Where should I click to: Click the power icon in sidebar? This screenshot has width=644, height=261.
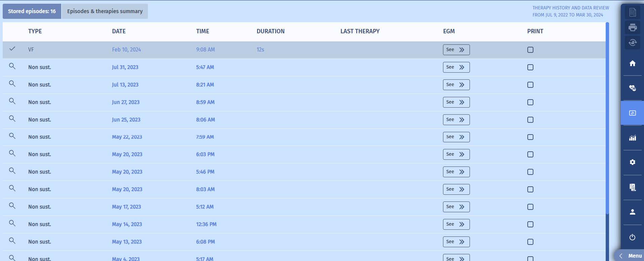pyautogui.click(x=632, y=237)
